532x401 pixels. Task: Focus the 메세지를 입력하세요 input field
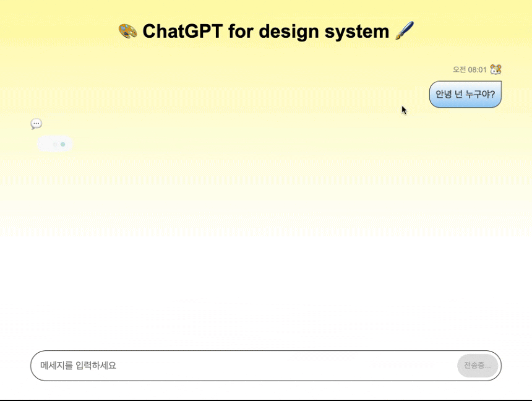click(x=186, y=365)
